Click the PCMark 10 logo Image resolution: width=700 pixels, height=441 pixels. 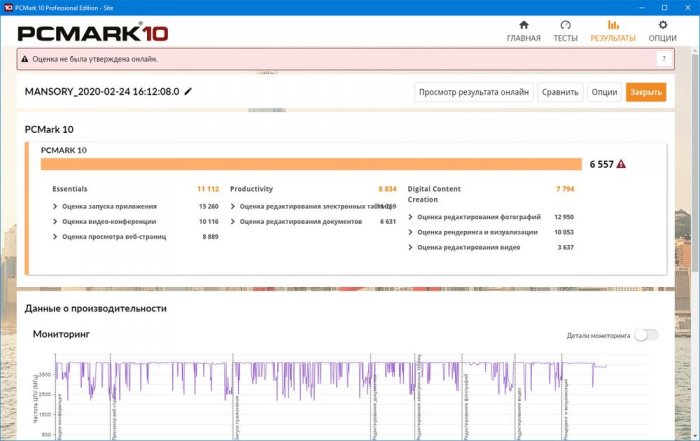pyautogui.click(x=93, y=32)
